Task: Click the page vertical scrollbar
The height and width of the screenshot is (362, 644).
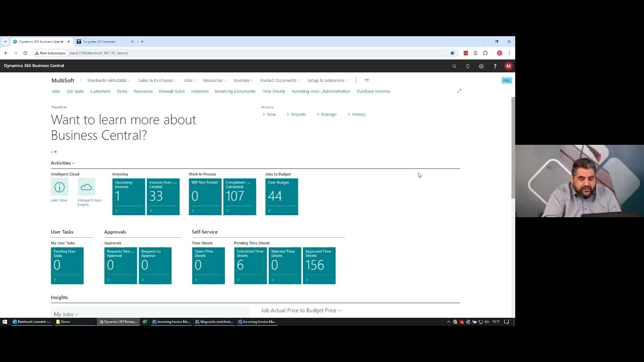Action: 513,148
